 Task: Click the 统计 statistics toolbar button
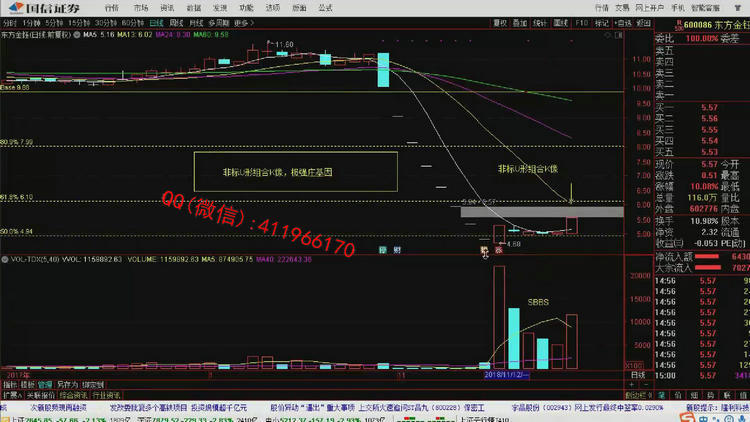click(x=540, y=23)
